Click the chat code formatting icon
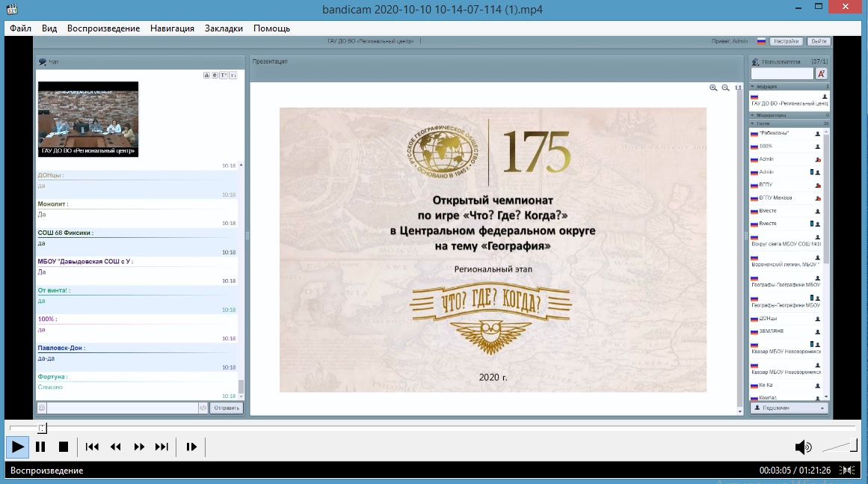 point(203,408)
